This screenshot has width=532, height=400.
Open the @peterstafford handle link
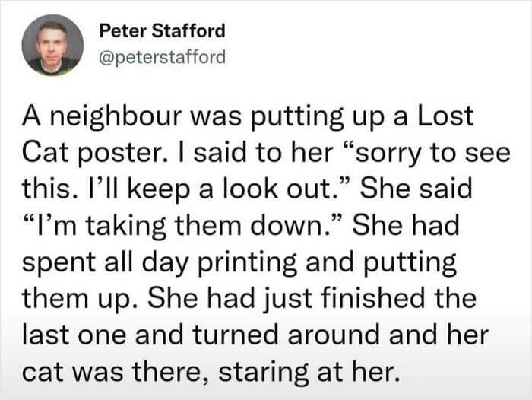pyautogui.click(x=162, y=57)
